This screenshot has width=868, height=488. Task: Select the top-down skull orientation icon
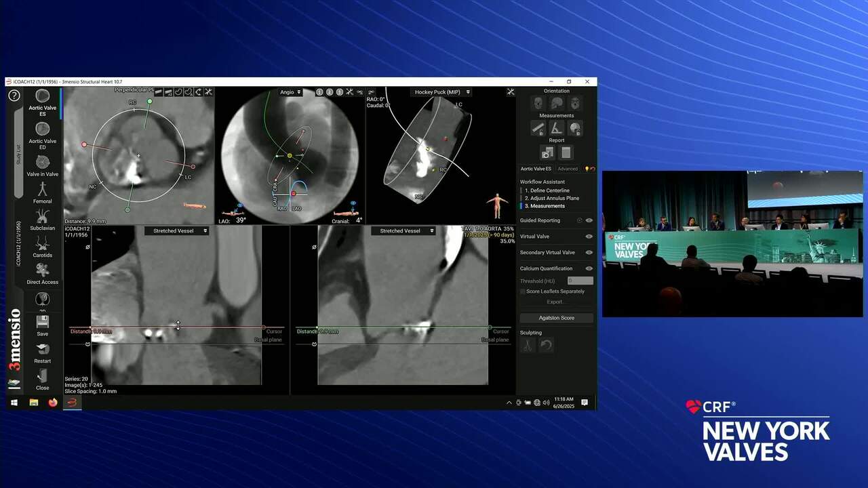click(575, 104)
